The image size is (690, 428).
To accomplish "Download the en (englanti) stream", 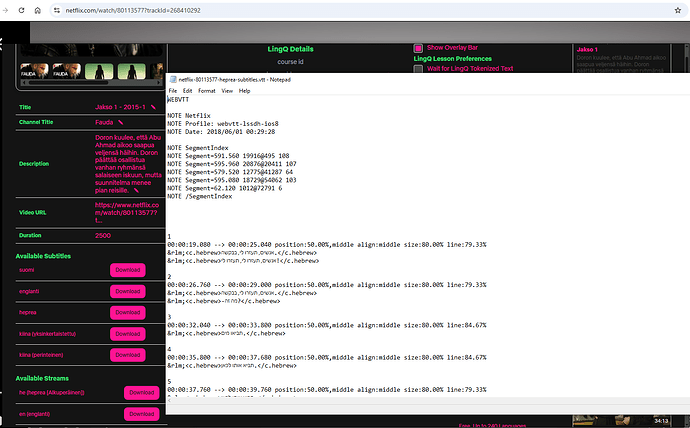I will tap(142, 414).
